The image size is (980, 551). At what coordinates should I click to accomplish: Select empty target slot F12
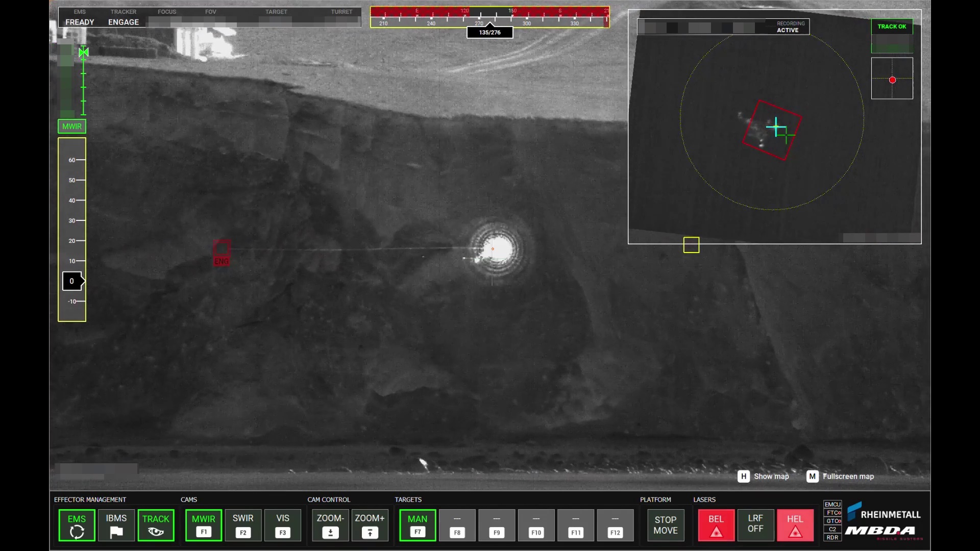(x=615, y=525)
